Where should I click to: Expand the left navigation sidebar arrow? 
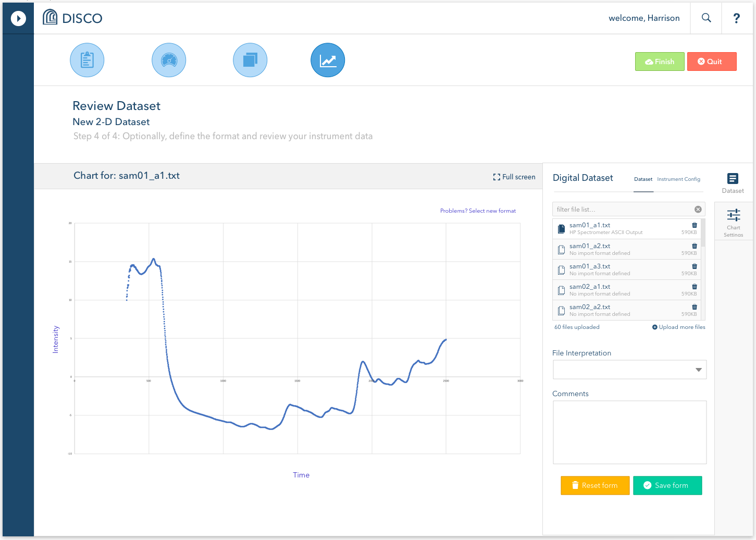click(18, 18)
